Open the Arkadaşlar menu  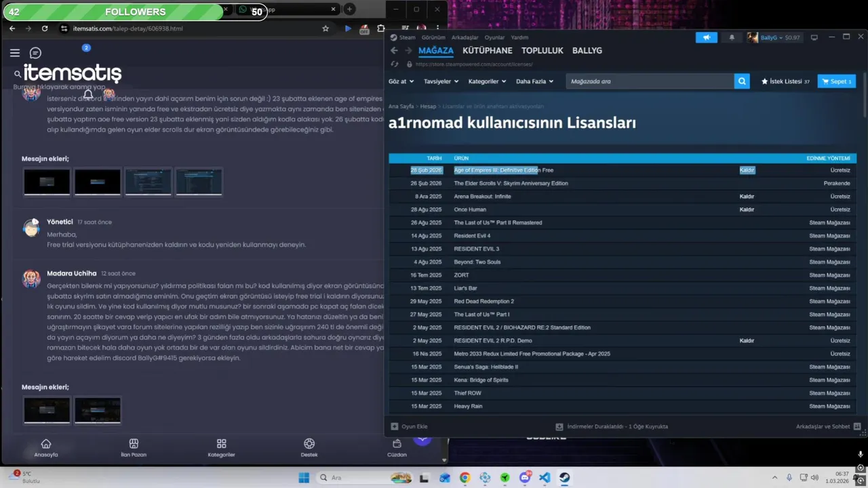(465, 37)
